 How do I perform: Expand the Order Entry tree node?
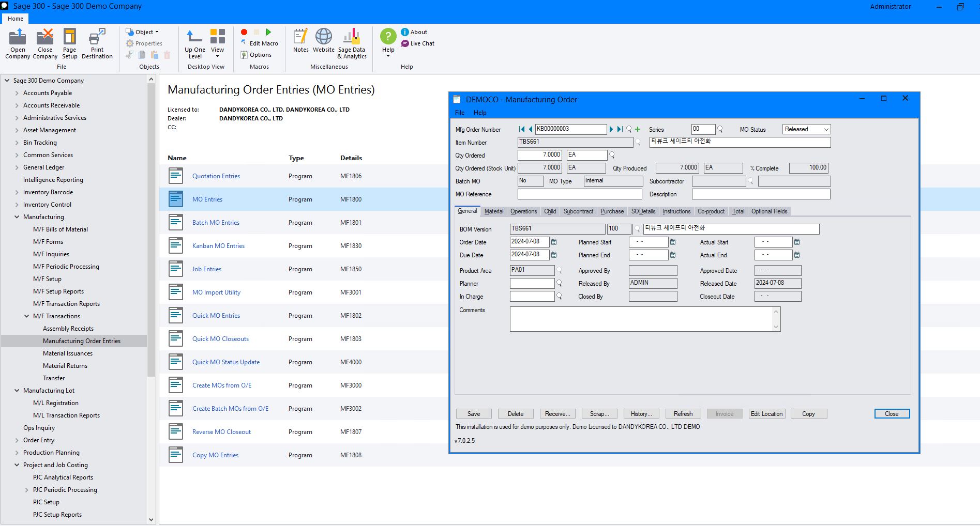tap(17, 440)
